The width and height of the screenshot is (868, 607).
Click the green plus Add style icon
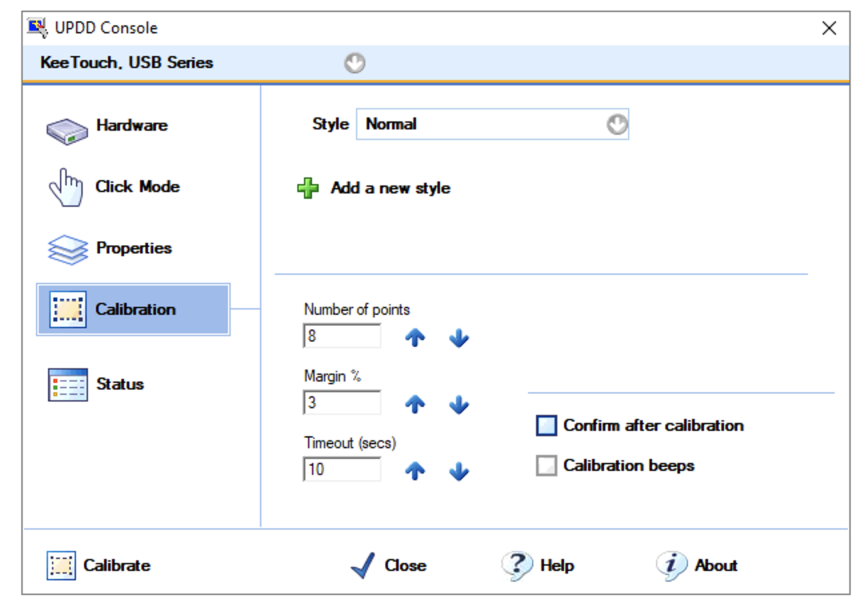[x=308, y=189]
